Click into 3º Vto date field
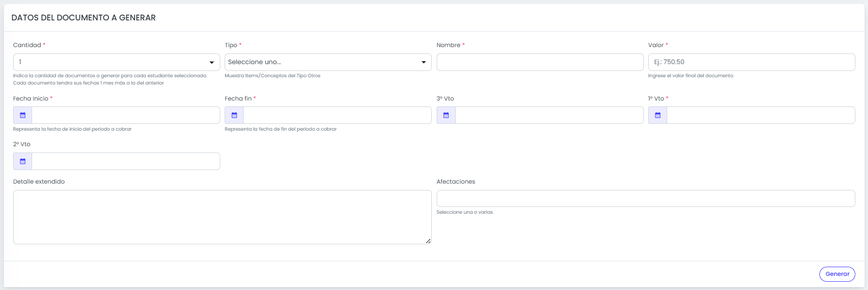Screen dimensions: 868x290 coord(549,115)
